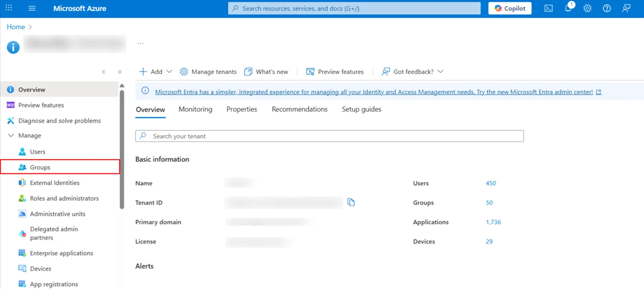644x289 pixels.
Task: Switch to the Properties tab
Action: click(242, 109)
